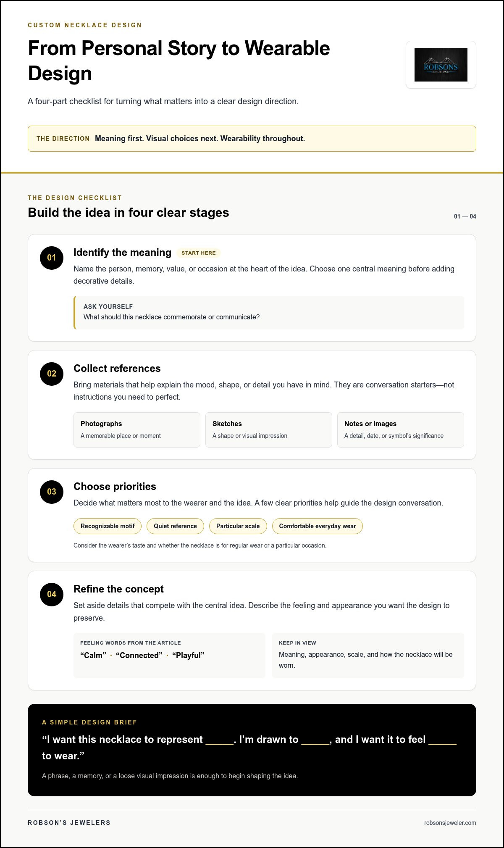Click the "Collect references" heading
Image resolution: width=504 pixels, height=848 pixels.
pyautogui.click(x=117, y=369)
